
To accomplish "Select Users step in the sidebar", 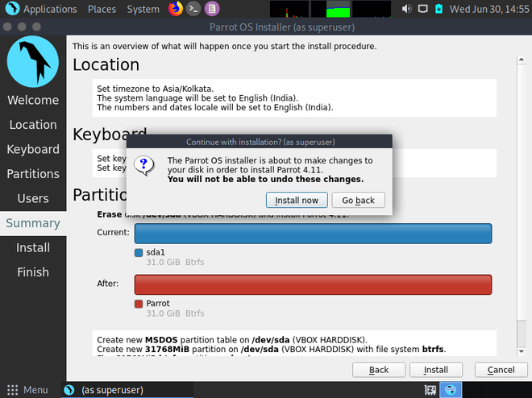I will (33, 198).
